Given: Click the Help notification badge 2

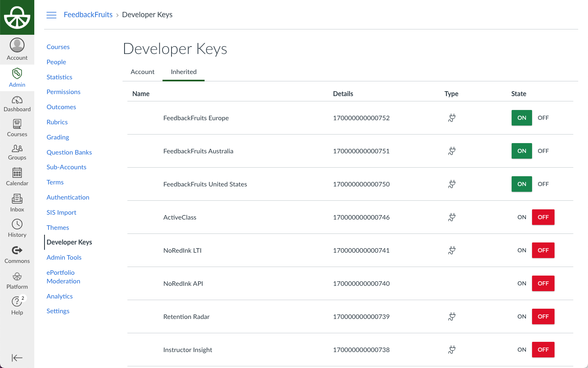Looking at the screenshot, I should tap(23, 298).
